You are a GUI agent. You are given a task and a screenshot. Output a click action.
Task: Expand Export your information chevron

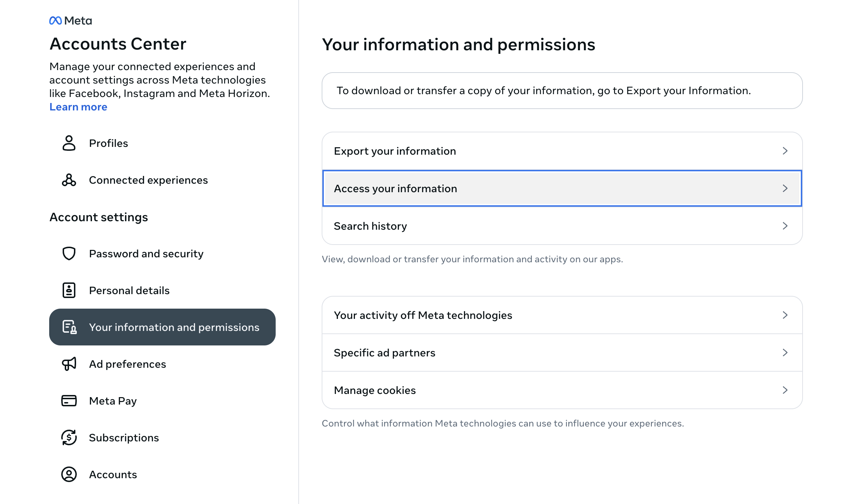pyautogui.click(x=785, y=151)
